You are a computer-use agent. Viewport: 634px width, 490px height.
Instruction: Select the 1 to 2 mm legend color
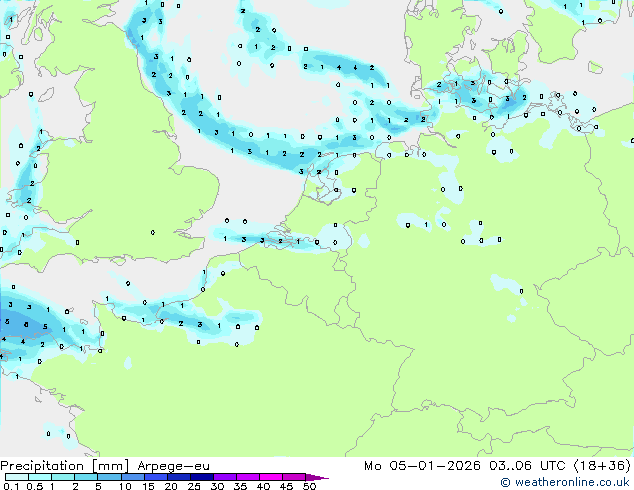click(63, 477)
